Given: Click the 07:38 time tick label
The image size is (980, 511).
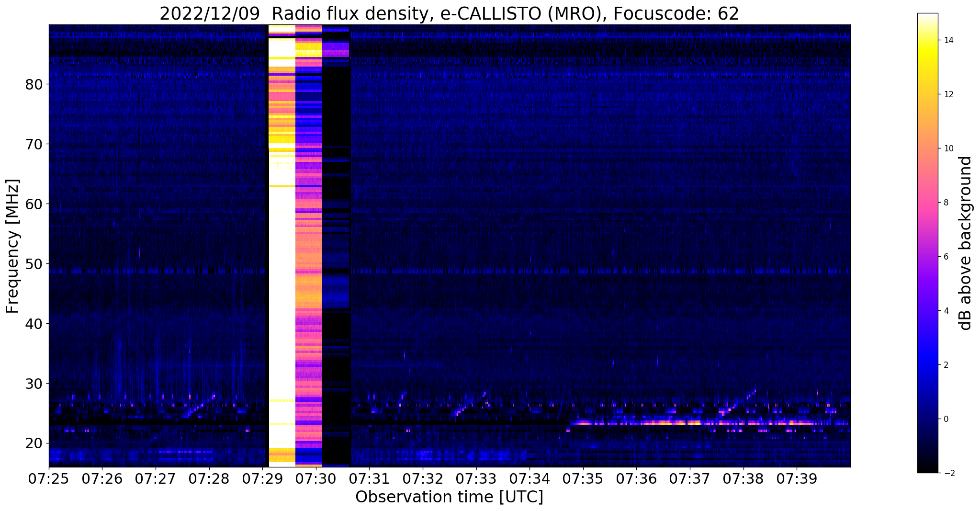Looking at the screenshot, I should click(x=743, y=479).
